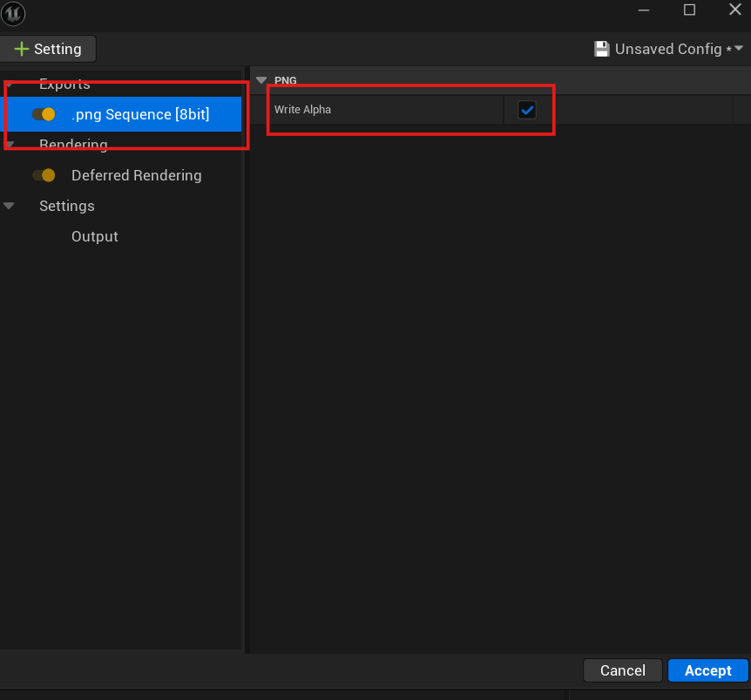Select the Output settings entry
Image resolution: width=751 pixels, height=700 pixels.
(x=95, y=236)
